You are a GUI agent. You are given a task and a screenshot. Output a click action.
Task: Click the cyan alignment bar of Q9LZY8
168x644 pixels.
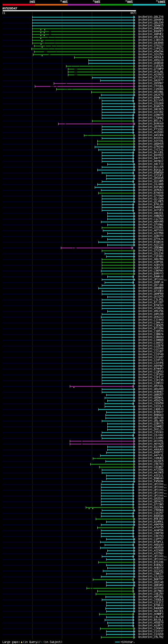click(x=83, y=17)
